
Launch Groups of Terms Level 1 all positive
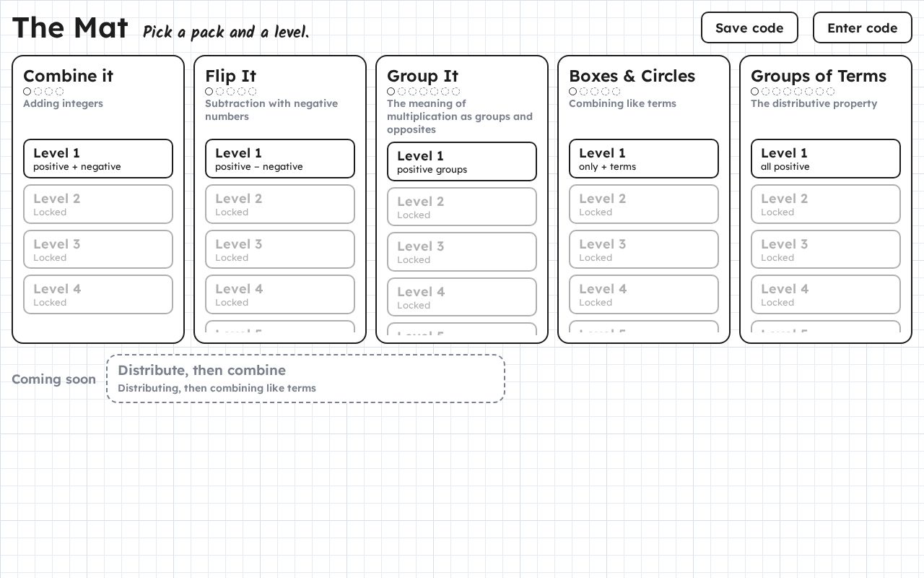826,158
